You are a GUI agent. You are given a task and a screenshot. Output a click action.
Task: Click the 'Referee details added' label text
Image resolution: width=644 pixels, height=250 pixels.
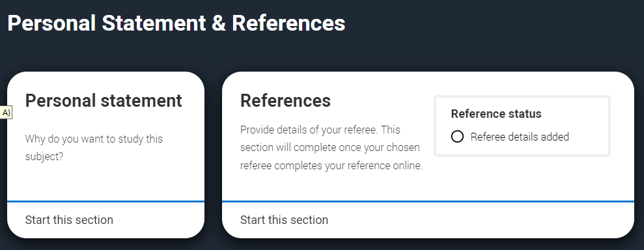pos(520,137)
